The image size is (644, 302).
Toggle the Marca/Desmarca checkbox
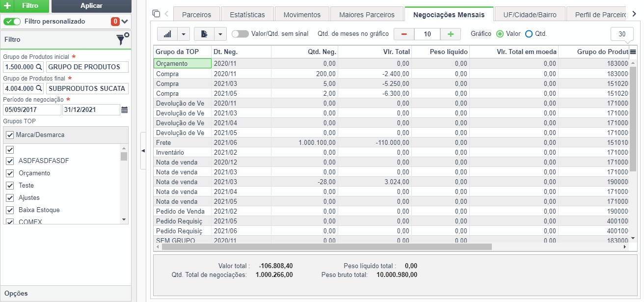click(9, 135)
